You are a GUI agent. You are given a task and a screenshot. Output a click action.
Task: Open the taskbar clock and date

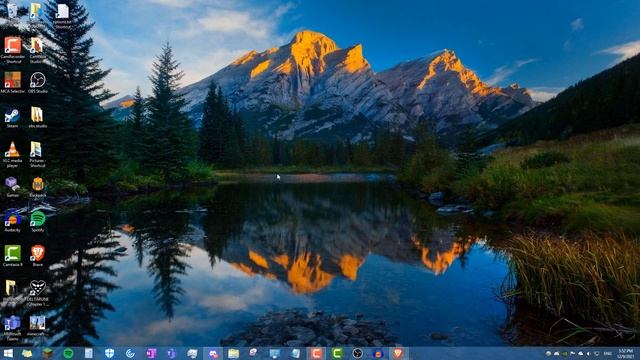[x=625, y=353]
